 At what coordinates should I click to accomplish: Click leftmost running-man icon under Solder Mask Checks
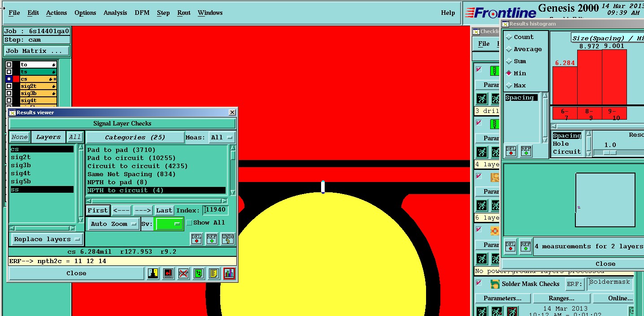(482, 312)
